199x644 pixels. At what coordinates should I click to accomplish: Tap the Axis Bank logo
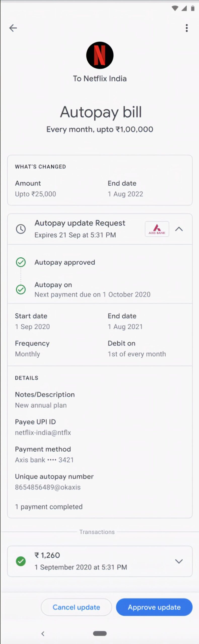click(157, 229)
